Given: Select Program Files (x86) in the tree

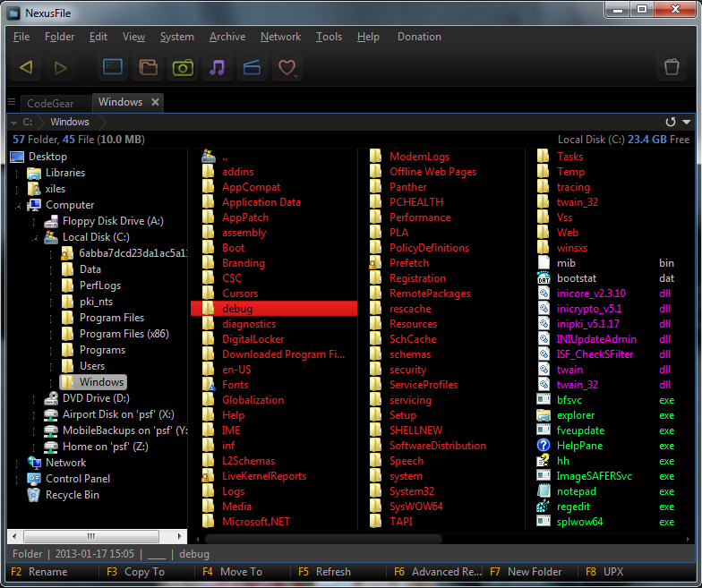Looking at the screenshot, I should [124, 334].
